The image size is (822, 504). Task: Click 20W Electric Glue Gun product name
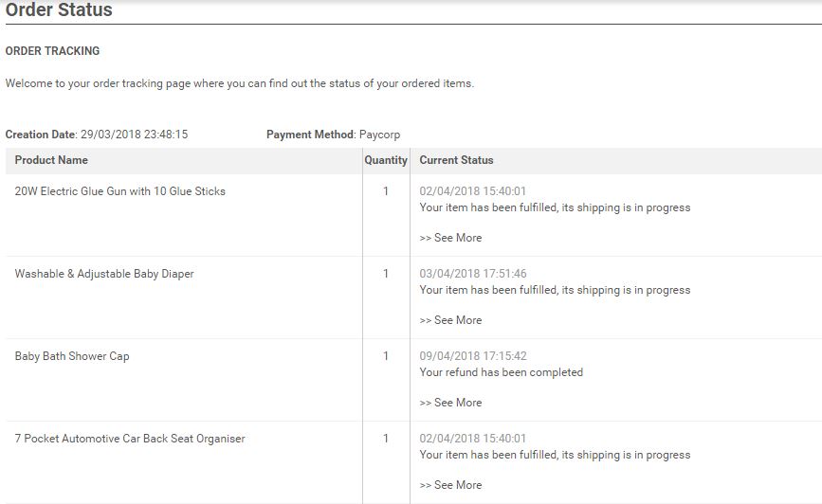(120, 191)
